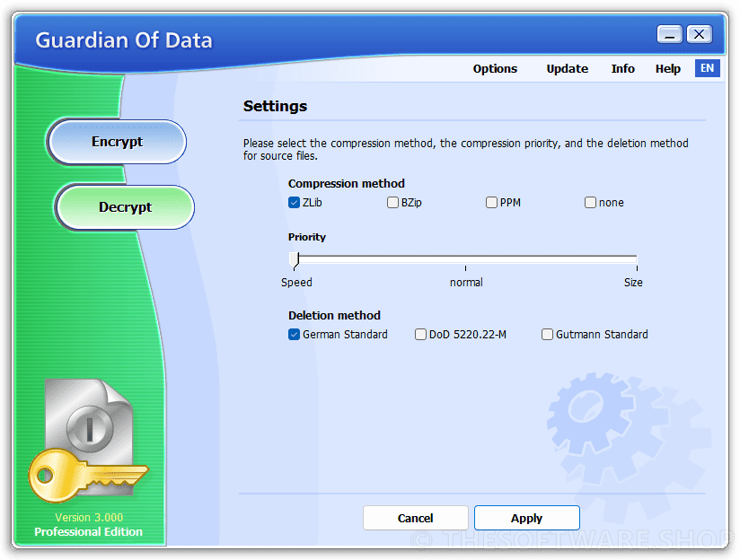Open the Info menu
Image resolution: width=740 pixels, height=560 pixels.
pyautogui.click(x=622, y=69)
